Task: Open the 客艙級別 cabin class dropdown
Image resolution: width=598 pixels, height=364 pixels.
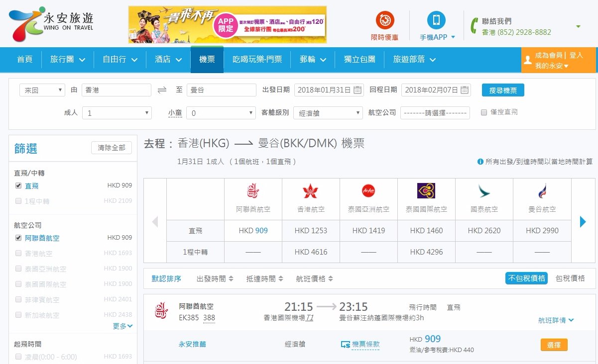Action: coord(328,113)
